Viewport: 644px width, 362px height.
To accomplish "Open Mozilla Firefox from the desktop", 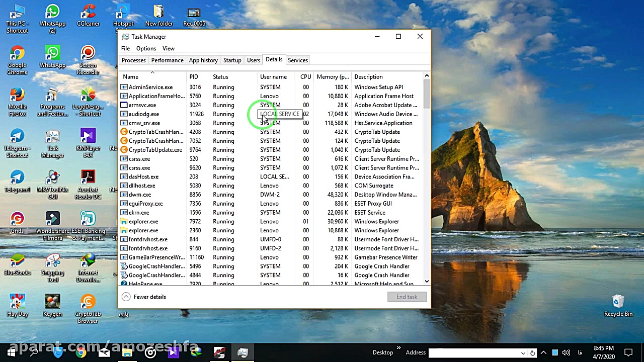I will 17,94.
